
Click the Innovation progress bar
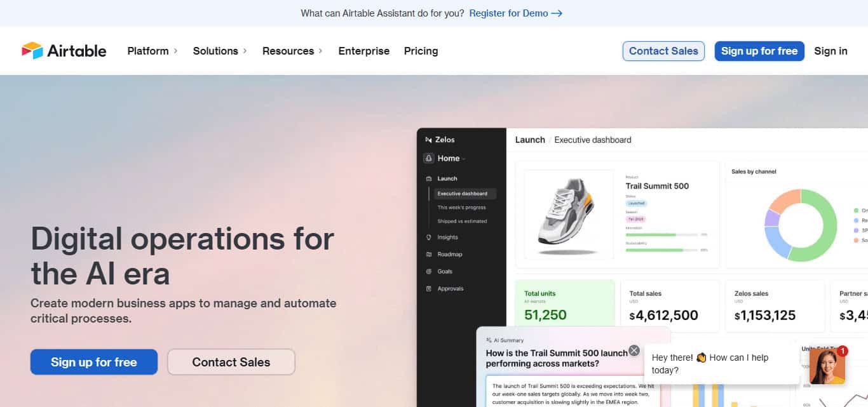point(661,235)
